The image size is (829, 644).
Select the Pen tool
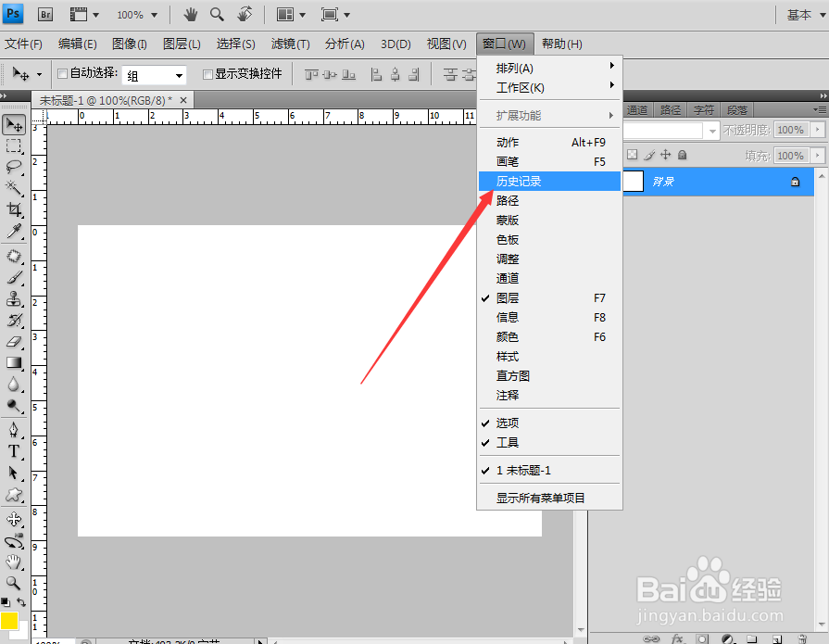click(x=14, y=430)
